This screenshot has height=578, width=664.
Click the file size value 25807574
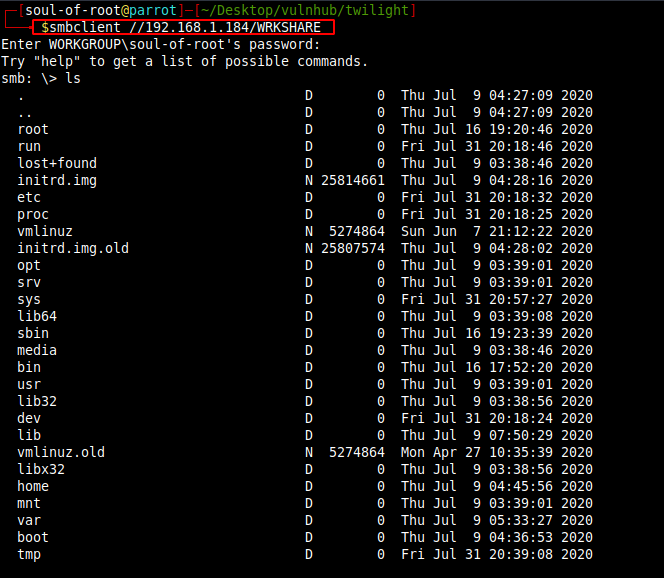click(353, 248)
